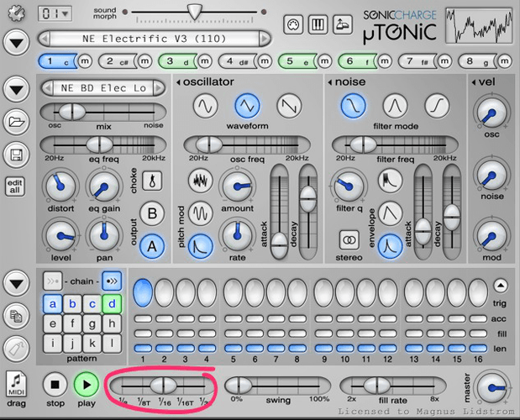This screenshot has height=420, width=520.
Task: Click the copy pattern icon
Action: tap(16, 316)
